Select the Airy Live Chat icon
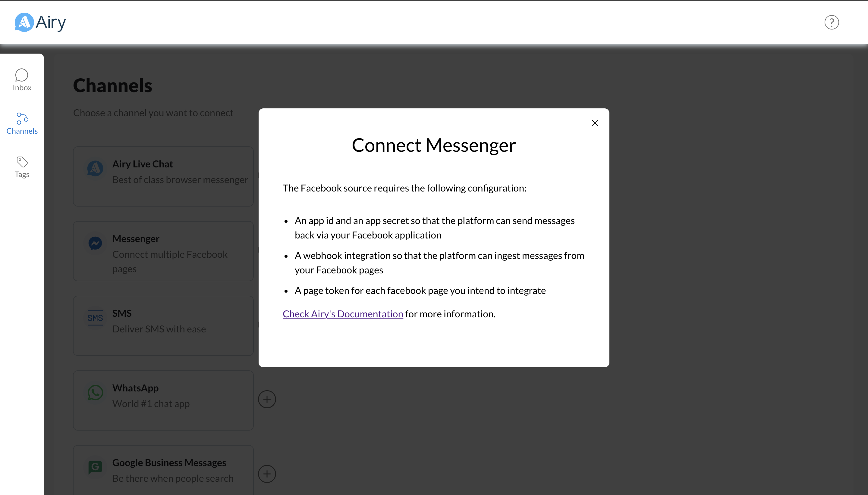 pos(95,168)
